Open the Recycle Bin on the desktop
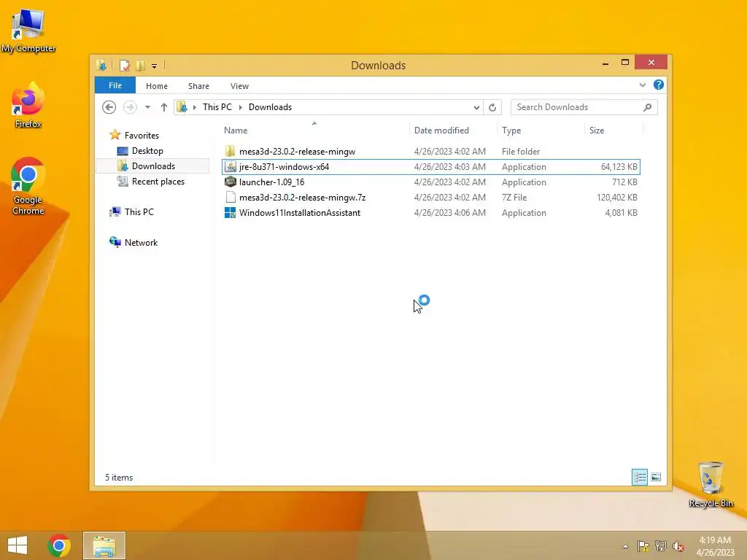Viewport: 747px width, 560px height. click(711, 485)
